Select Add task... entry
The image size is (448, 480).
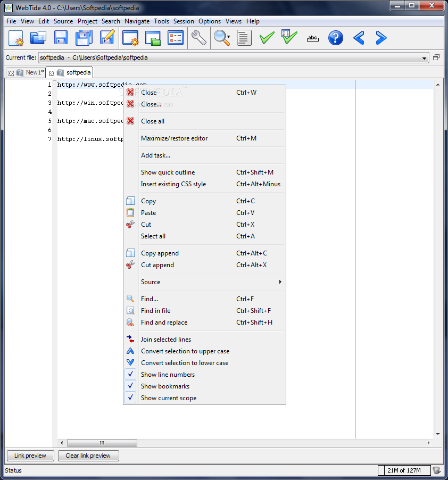pyautogui.click(x=204, y=155)
